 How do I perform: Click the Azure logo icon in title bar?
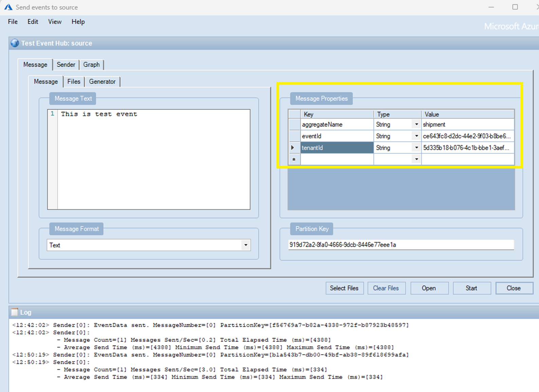pyautogui.click(x=8, y=7)
